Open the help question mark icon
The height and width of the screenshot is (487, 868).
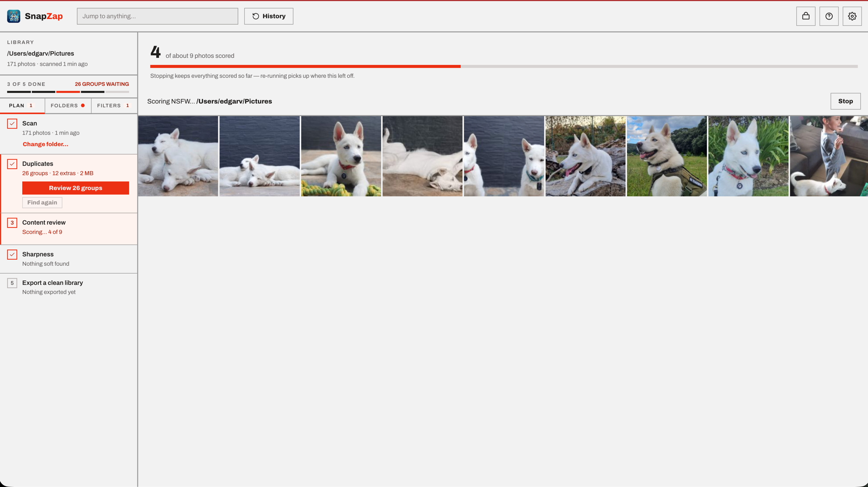(829, 16)
